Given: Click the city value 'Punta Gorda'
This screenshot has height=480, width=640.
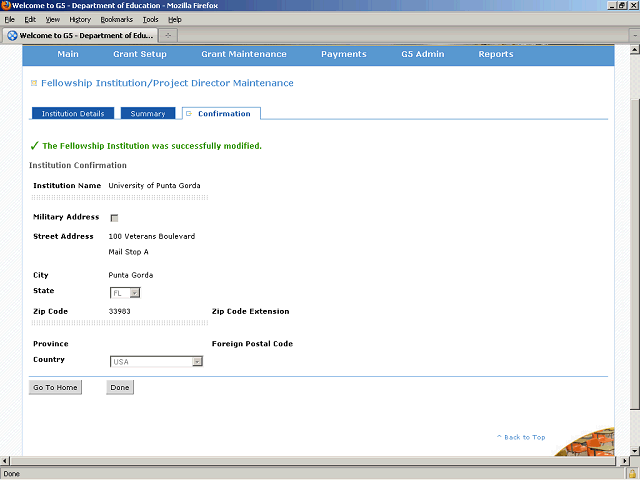Looking at the screenshot, I should coord(131,275).
